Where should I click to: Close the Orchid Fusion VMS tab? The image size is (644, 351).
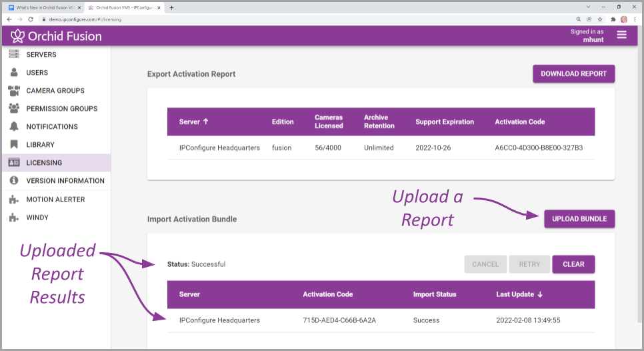point(159,7)
